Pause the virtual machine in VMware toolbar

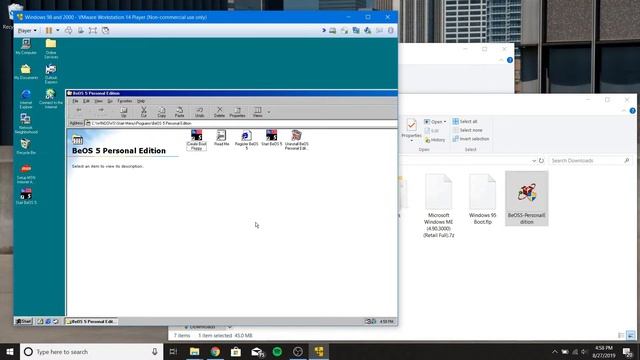49,31
